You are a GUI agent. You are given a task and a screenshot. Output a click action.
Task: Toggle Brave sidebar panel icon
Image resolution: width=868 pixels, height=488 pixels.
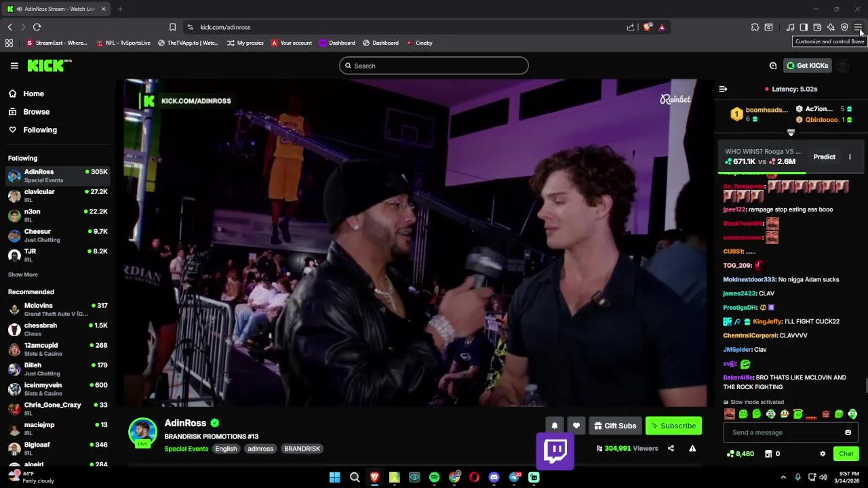(804, 27)
